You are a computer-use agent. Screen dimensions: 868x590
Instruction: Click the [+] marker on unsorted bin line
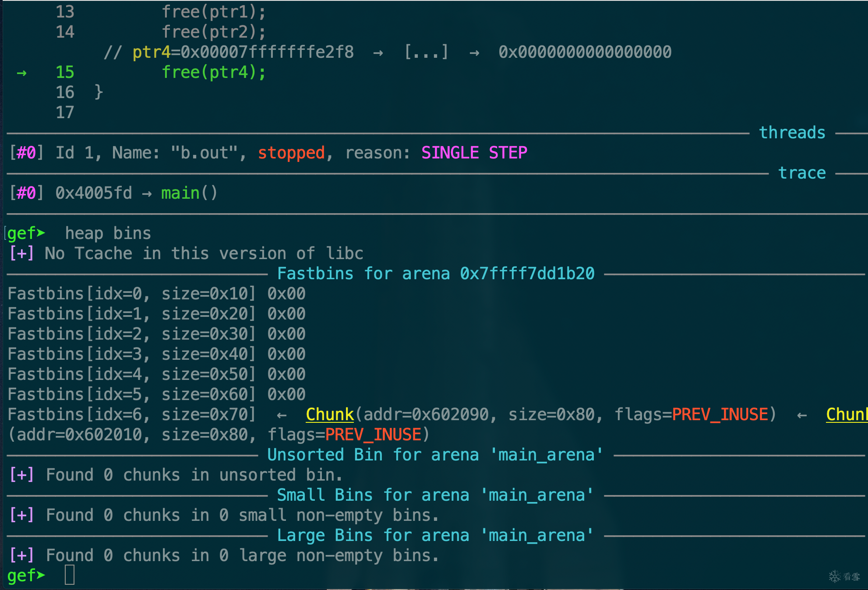(22, 475)
